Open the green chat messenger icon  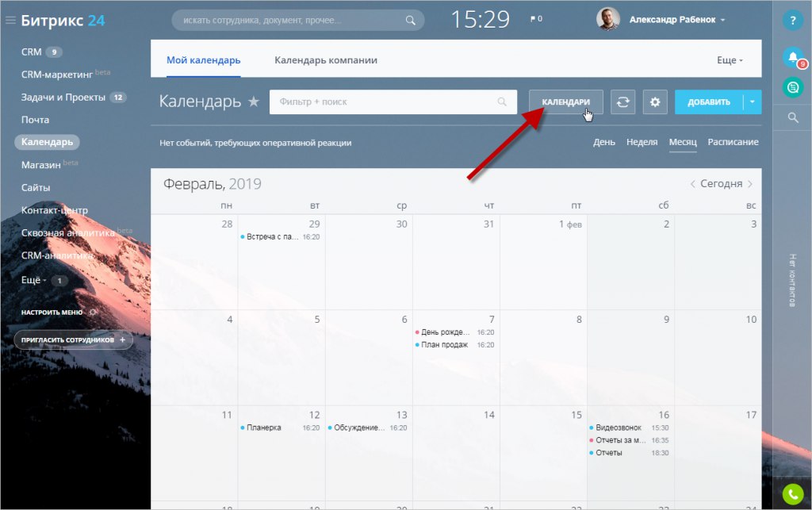click(792, 87)
